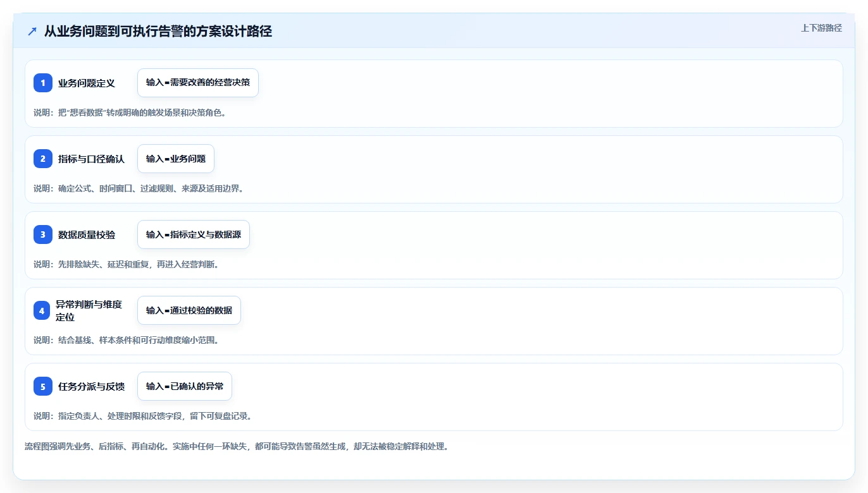This screenshot has height=493, width=868.
Task: Click step number badge 4
Action: 41,310
